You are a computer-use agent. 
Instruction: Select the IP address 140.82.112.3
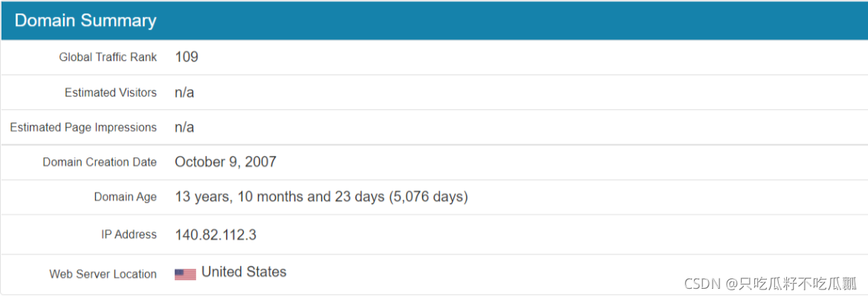tap(216, 235)
